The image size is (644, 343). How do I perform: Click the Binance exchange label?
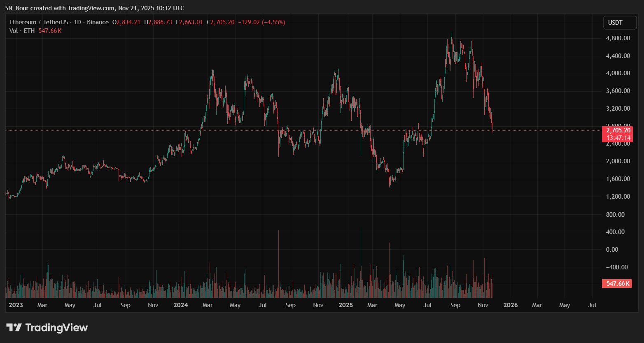[x=98, y=22]
